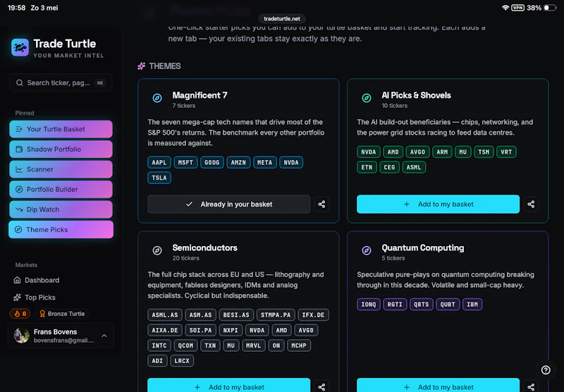Click the tradeturtle.net address pill
Screen dimensions: 564x392
pos(282,19)
